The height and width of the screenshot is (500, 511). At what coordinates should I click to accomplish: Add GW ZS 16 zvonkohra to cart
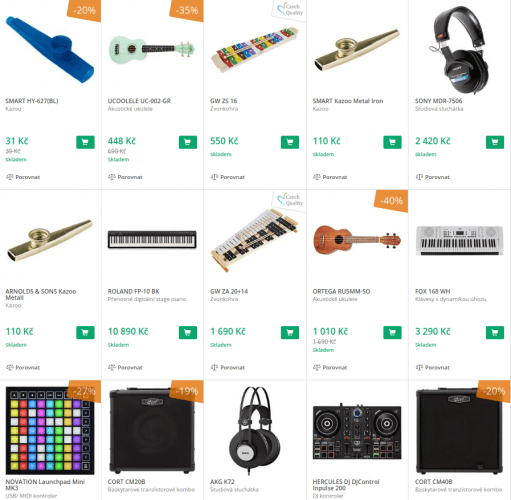290,142
